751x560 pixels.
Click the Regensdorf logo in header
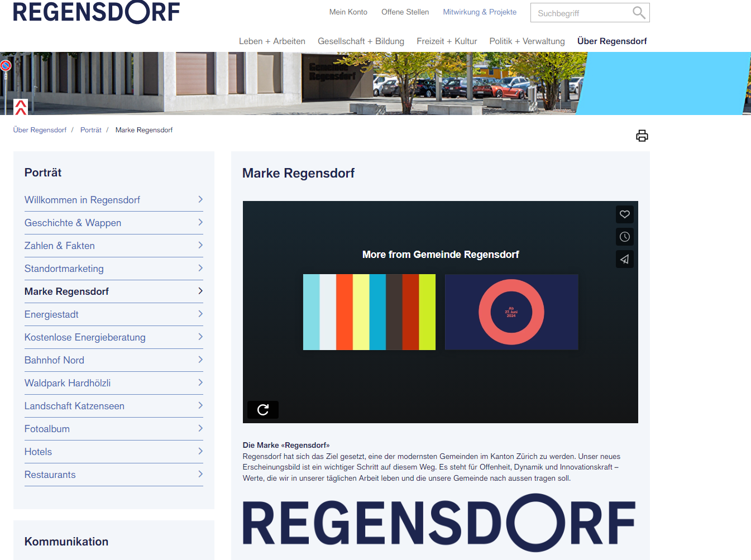click(x=96, y=12)
